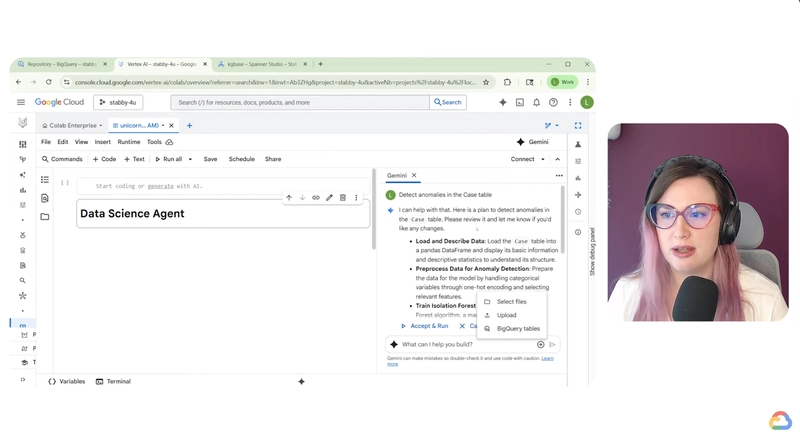Click the edit pencil icon on the cell

point(329,198)
